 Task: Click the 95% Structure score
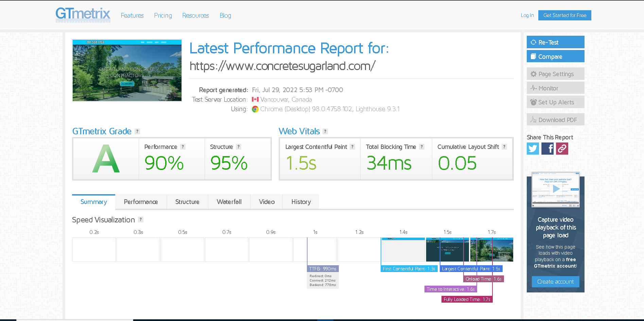[229, 163]
